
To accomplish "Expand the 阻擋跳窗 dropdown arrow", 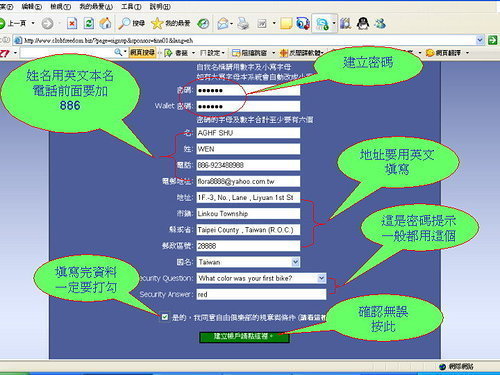I will [x=274, y=53].
